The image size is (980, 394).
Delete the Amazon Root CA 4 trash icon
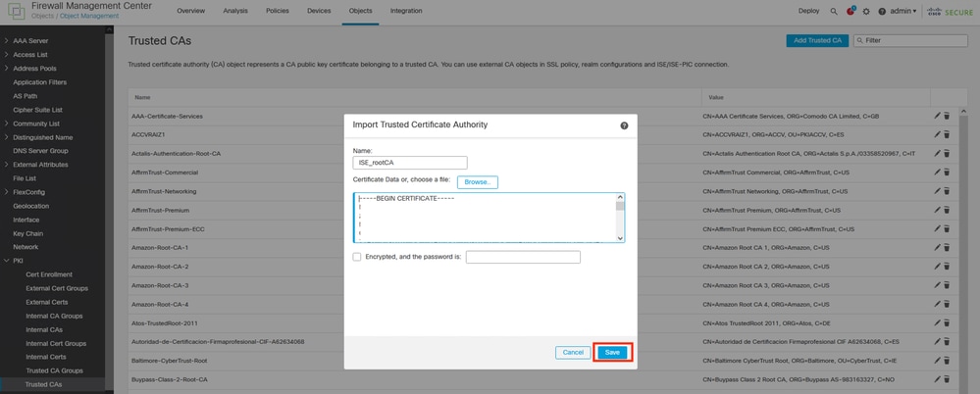tap(947, 304)
